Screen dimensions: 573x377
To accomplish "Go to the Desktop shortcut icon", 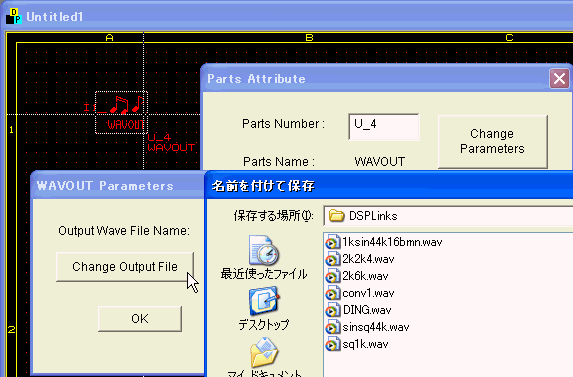I will tap(264, 301).
